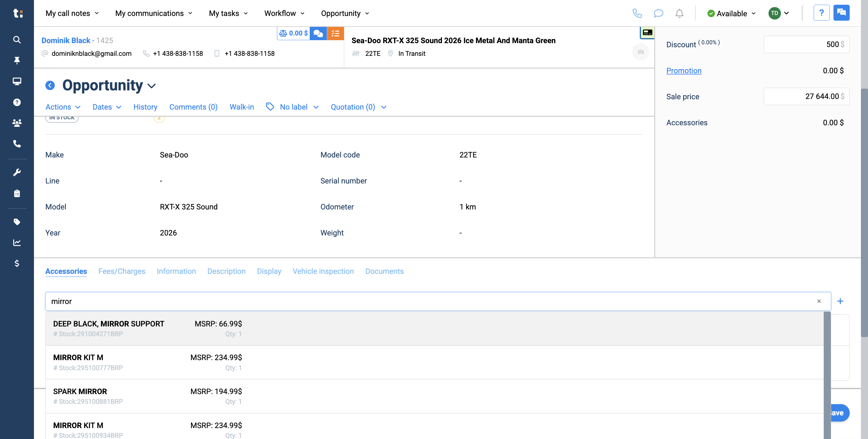Open the pinned items pin icon
This screenshot has width=868, height=439.
pyautogui.click(x=17, y=60)
